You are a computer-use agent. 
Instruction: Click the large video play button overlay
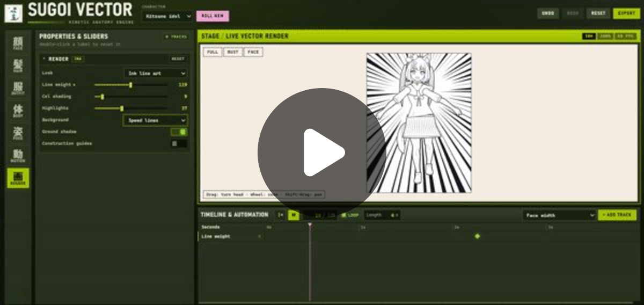322,152
